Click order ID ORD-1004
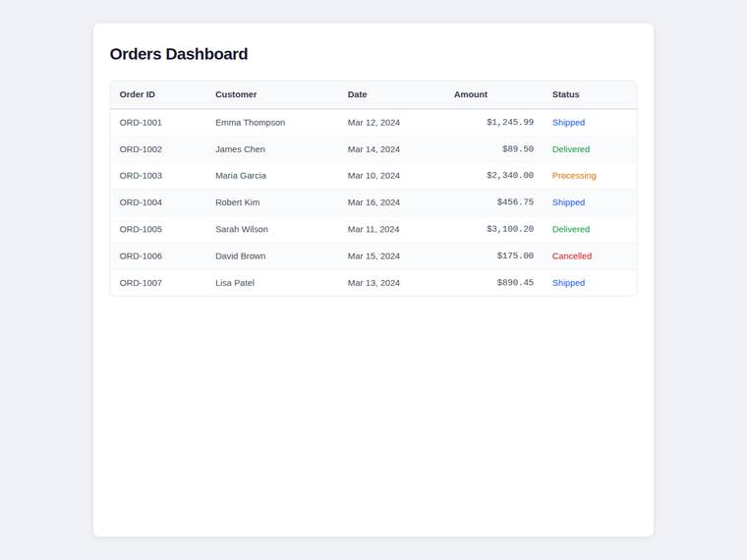Screen dimensions: 747x560 click(141, 202)
